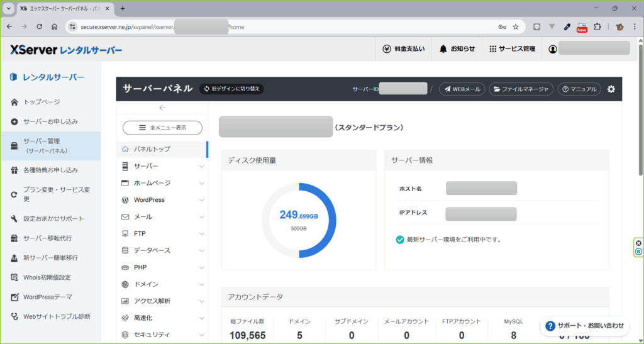The height and width of the screenshot is (344, 644).
Task: Click 全メニュー表示 button
Action: 163,128
